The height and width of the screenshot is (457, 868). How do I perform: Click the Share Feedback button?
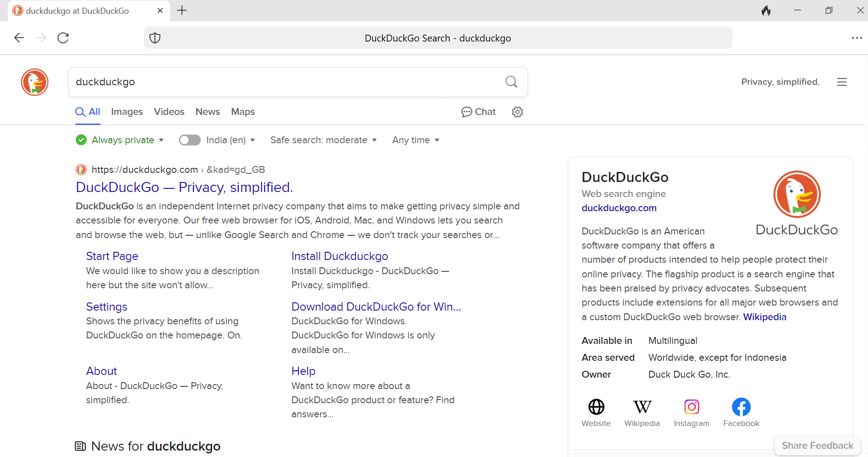pyautogui.click(x=817, y=446)
